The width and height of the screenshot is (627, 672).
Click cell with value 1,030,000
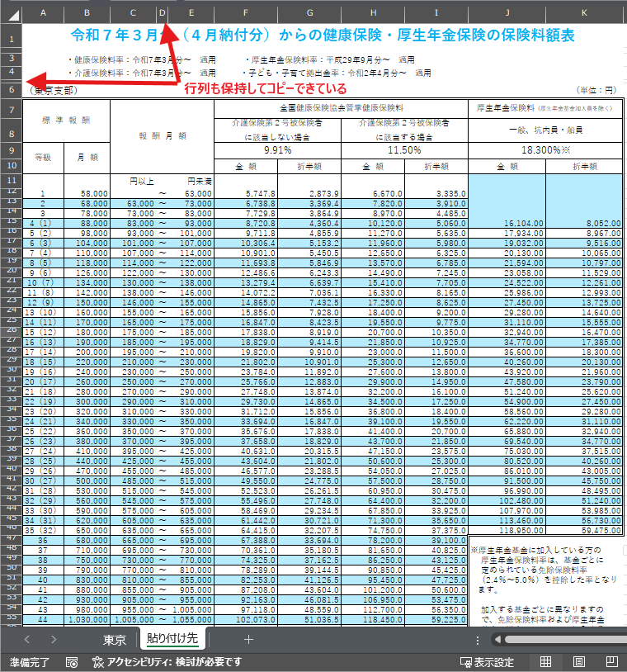coord(87,619)
